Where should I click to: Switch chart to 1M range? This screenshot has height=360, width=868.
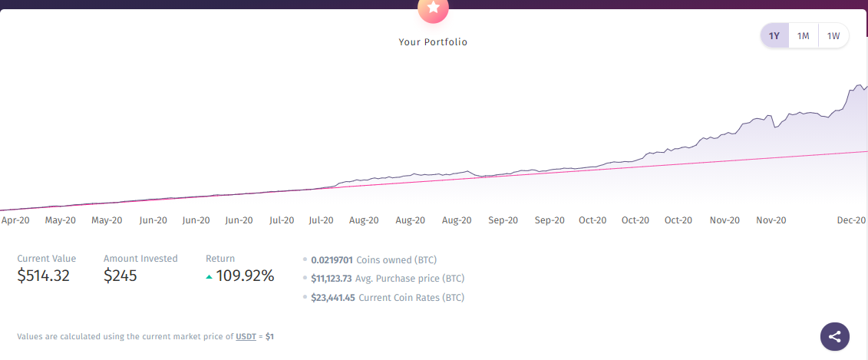[x=804, y=35]
